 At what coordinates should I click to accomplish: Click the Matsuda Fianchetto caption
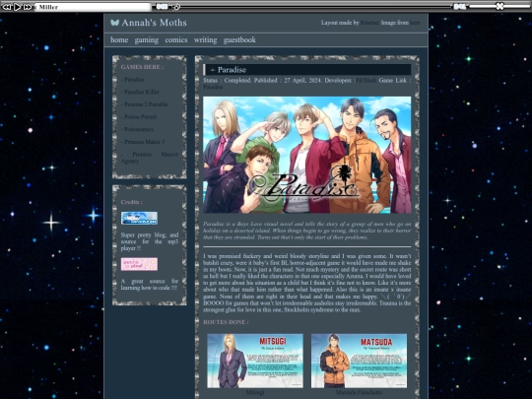click(x=359, y=392)
